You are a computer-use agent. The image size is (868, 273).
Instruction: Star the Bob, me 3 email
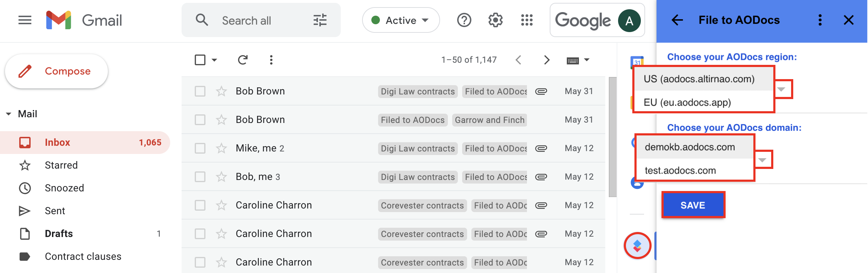coord(221,177)
